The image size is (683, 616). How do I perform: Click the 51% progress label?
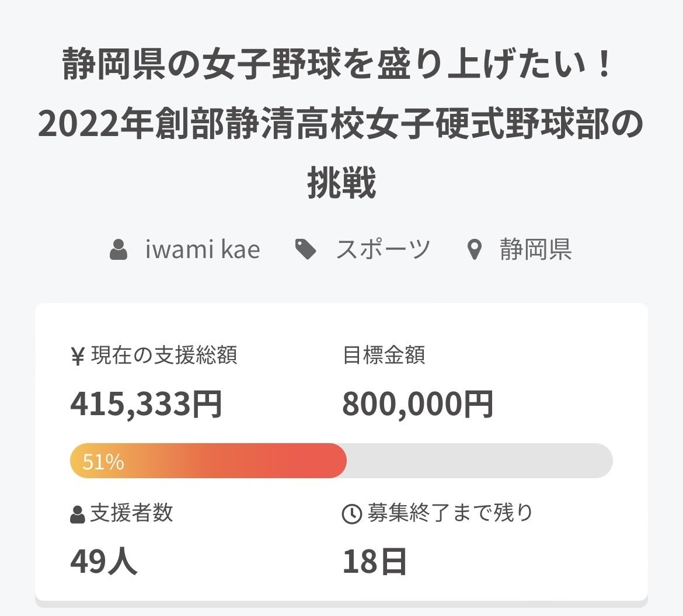coord(103,462)
